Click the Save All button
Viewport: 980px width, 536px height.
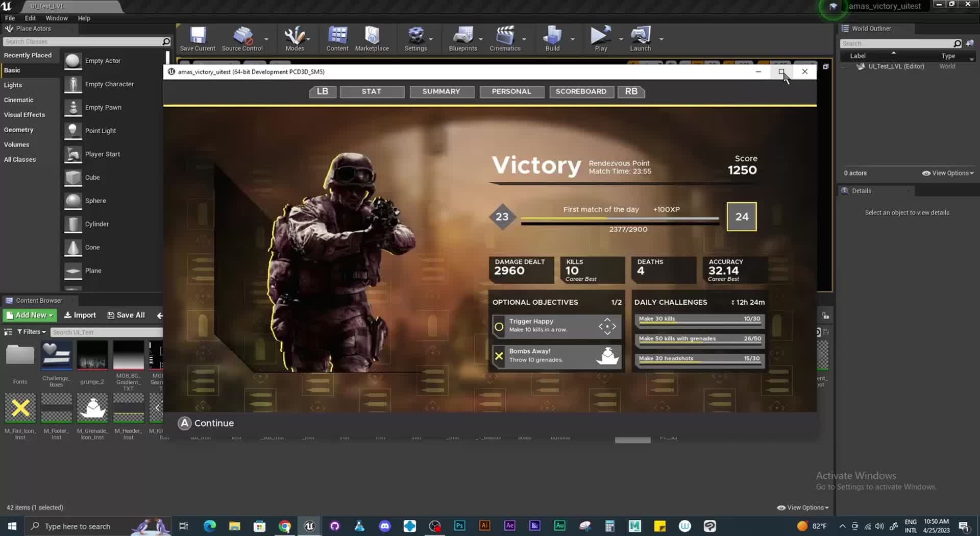[x=126, y=315]
